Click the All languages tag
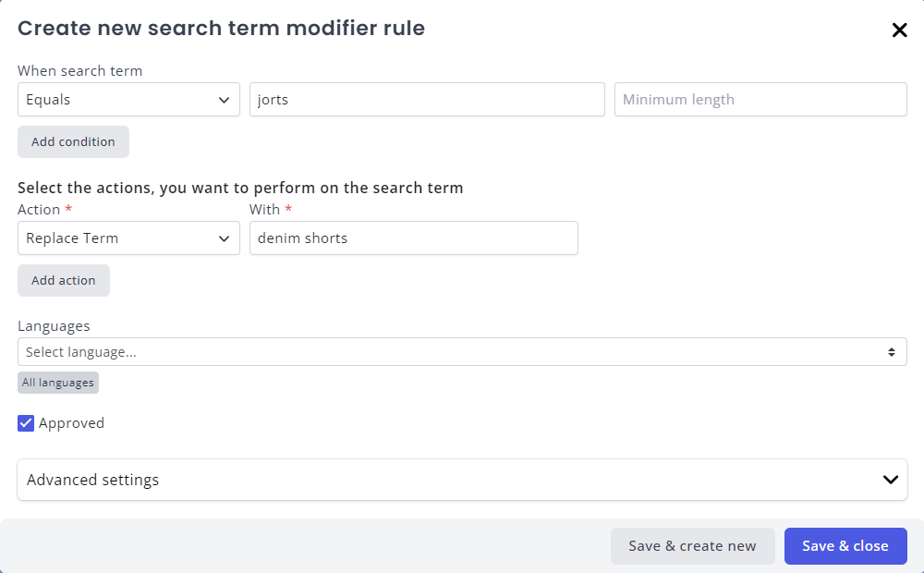Viewport: 924px width, 573px height. (x=58, y=383)
